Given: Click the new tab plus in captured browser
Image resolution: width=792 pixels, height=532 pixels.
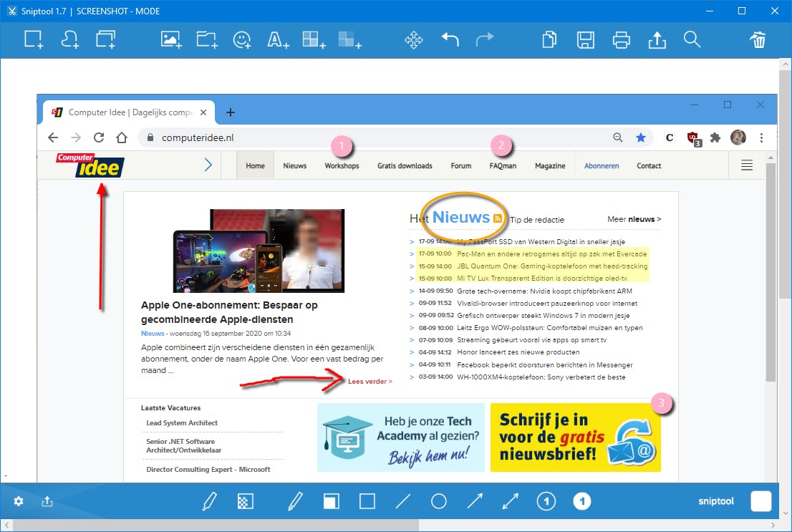Looking at the screenshot, I should [231, 112].
